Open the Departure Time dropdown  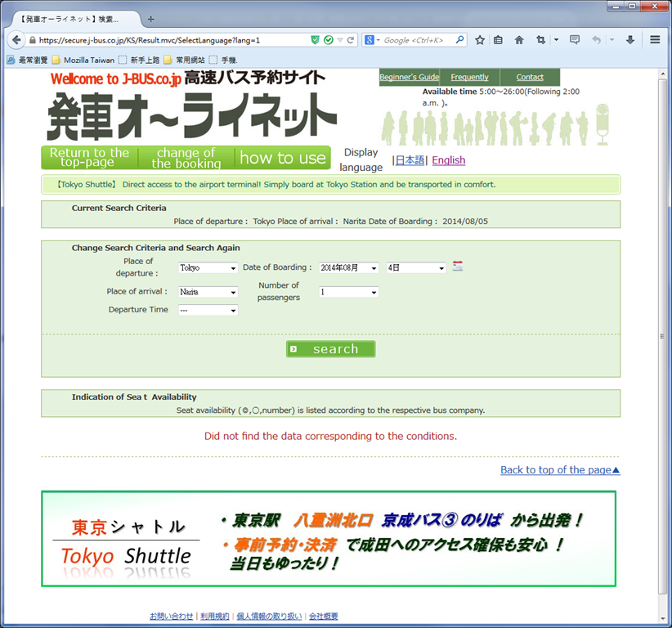pyautogui.click(x=208, y=311)
